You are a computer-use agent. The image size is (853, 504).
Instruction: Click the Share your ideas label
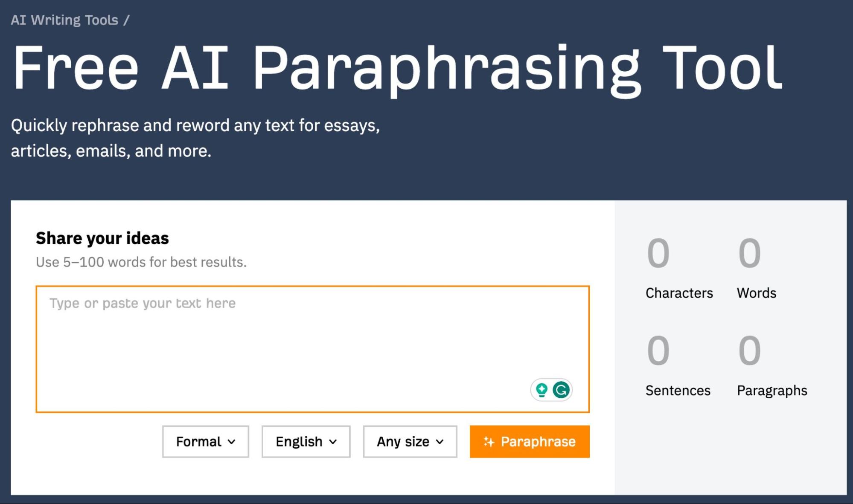click(x=102, y=238)
